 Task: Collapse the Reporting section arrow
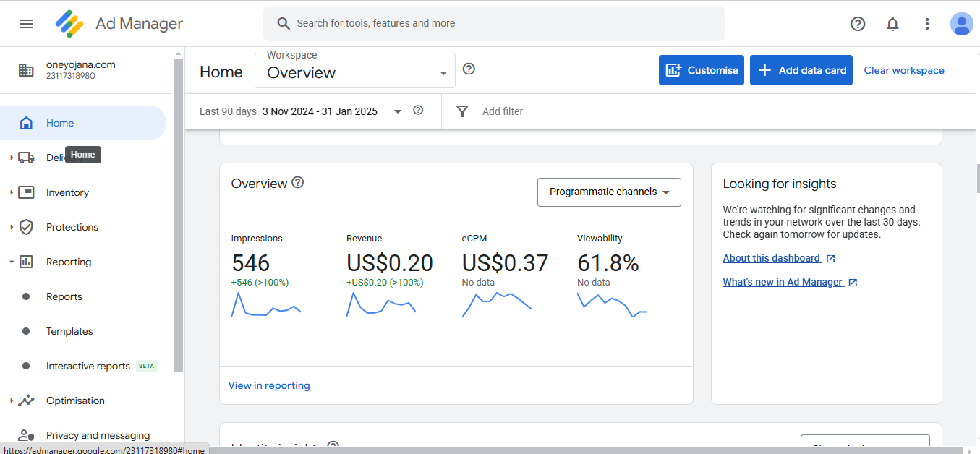click(x=12, y=262)
